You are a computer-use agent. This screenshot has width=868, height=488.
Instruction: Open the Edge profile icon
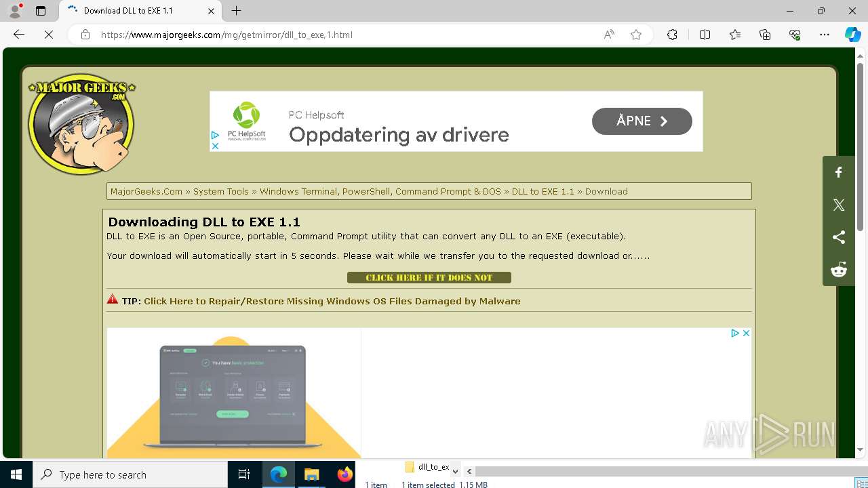(15, 11)
